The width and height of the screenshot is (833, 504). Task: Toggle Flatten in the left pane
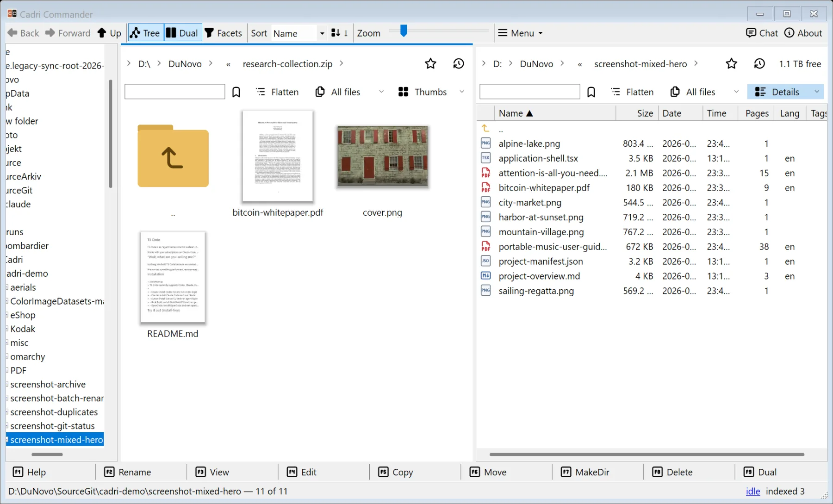pyautogui.click(x=277, y=92)
